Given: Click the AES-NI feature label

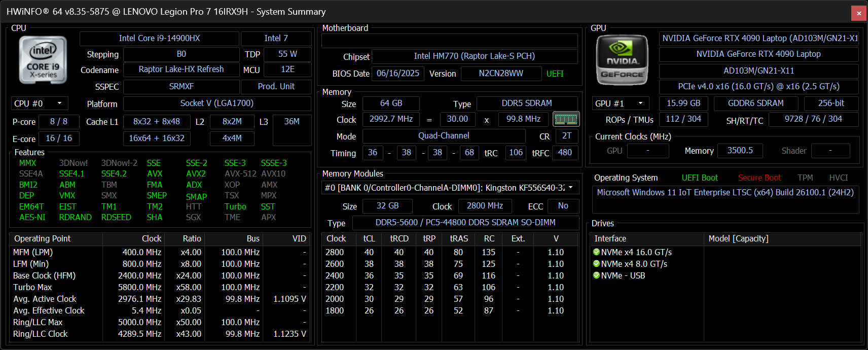Looking at the screenshot, I should click(32, 218).
